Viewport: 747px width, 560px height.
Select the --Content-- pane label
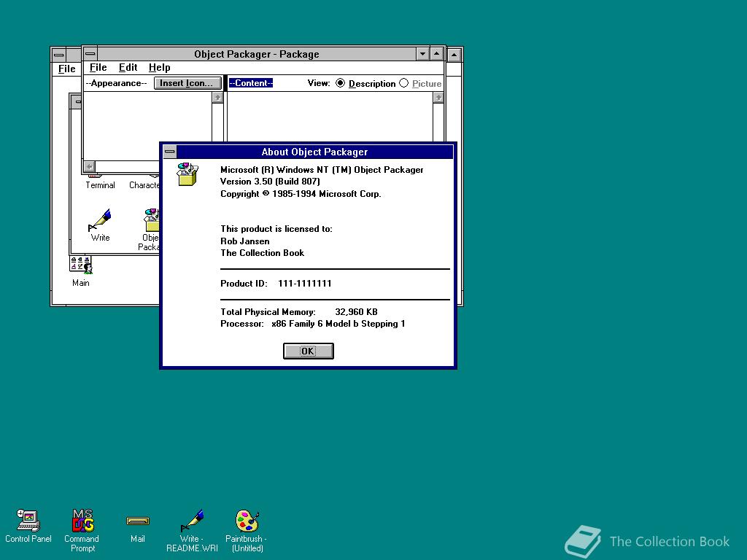(x=251, y=83)
